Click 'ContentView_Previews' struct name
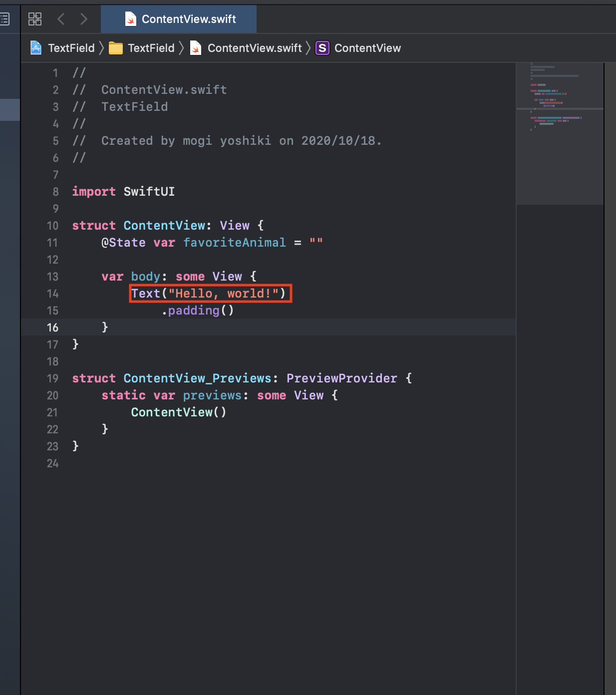The image size is (616, 695). click(197, 378)
